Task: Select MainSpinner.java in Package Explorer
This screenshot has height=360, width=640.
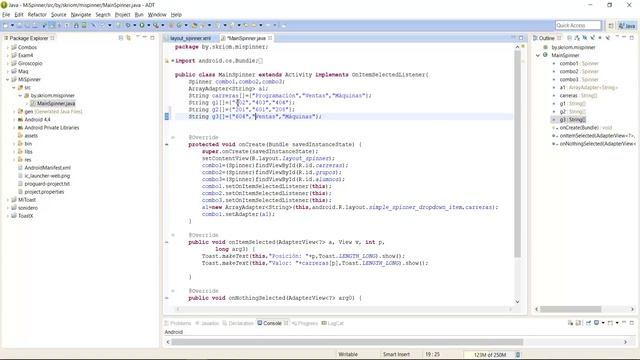Action: click(56, 104)
